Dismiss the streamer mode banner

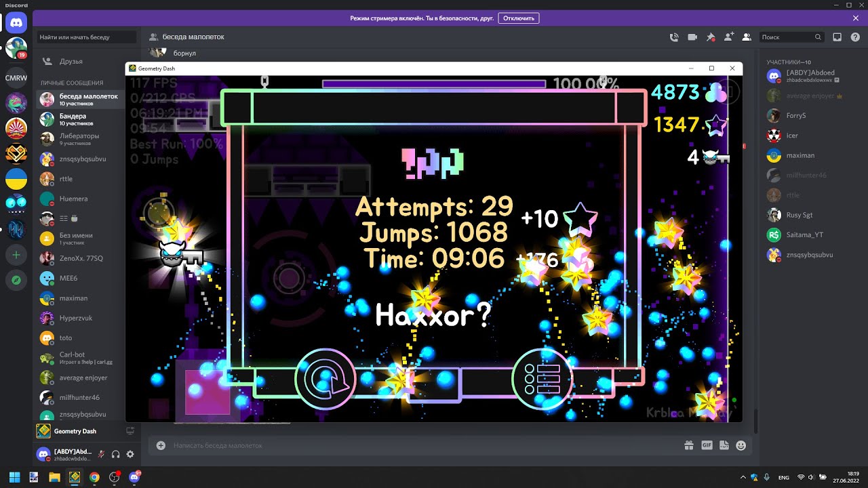click(x=856, y=18)
